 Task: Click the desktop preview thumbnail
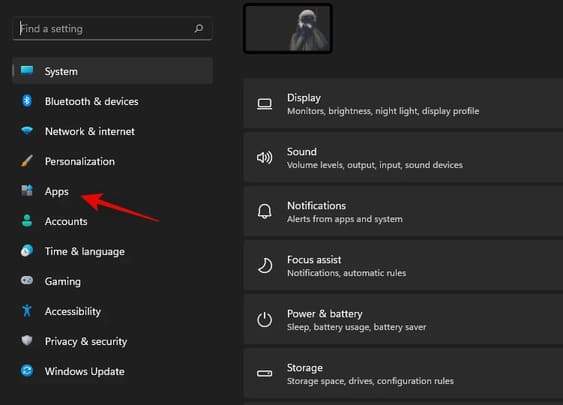(288, 28)
